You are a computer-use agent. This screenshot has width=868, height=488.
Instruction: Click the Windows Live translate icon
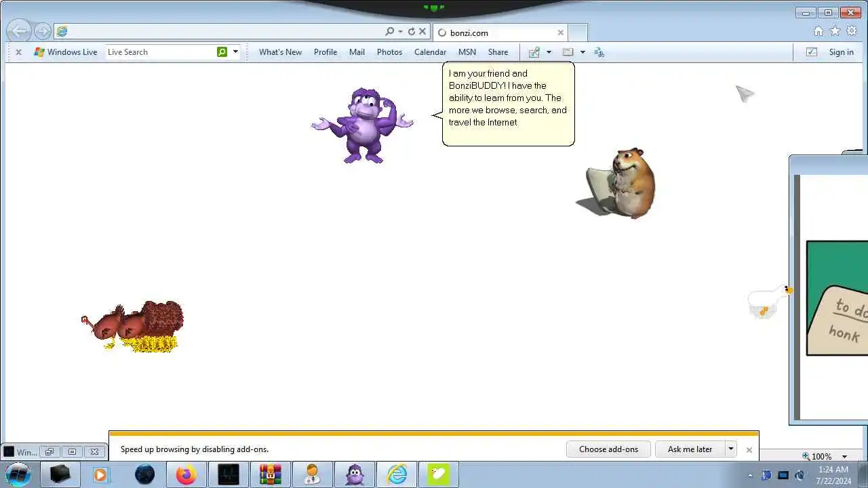599,52
